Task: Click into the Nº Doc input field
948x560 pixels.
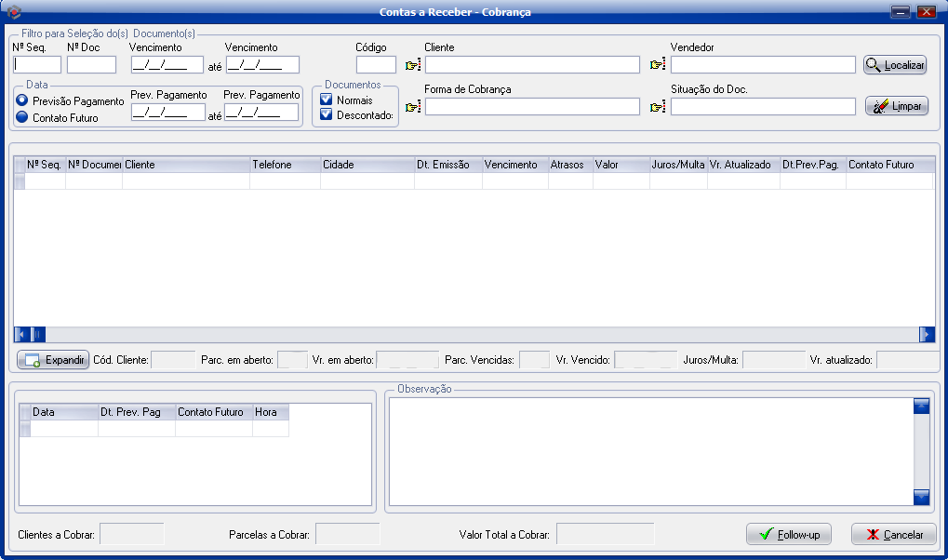Action: point(91,65)
